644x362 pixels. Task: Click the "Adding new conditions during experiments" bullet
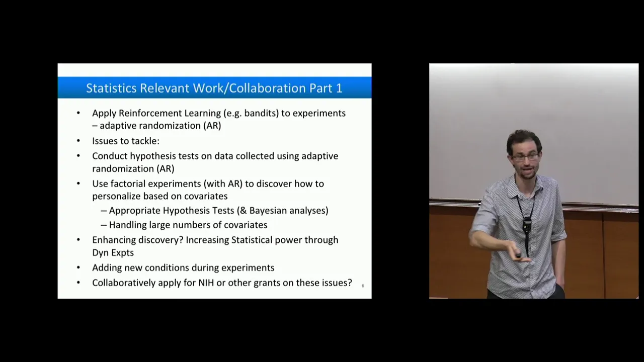click(x=183, y=267)
